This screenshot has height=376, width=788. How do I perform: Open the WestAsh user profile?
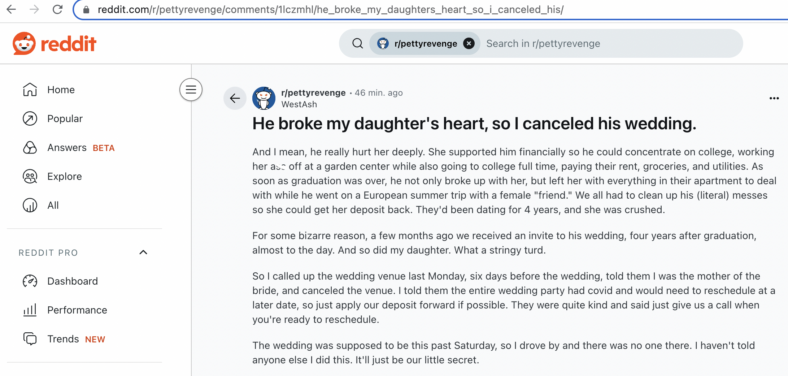tap(299, 105)
